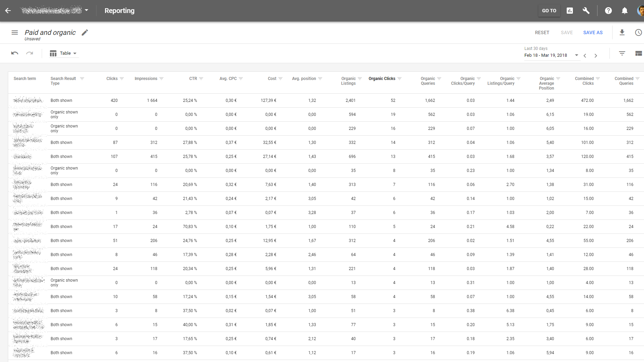Open the table filter icon near date range
Viewport: 644px width, 362px height.
[622, 53]
